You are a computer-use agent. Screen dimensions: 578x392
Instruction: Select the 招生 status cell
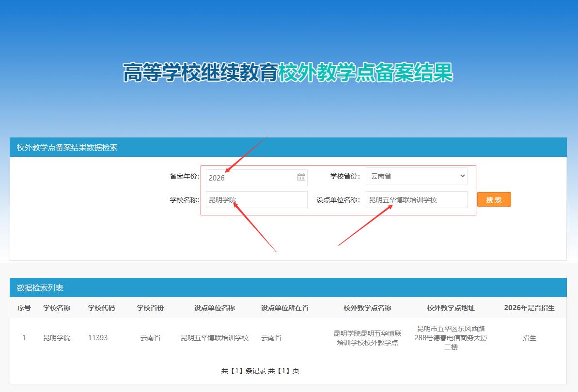(x=530, y=337)
